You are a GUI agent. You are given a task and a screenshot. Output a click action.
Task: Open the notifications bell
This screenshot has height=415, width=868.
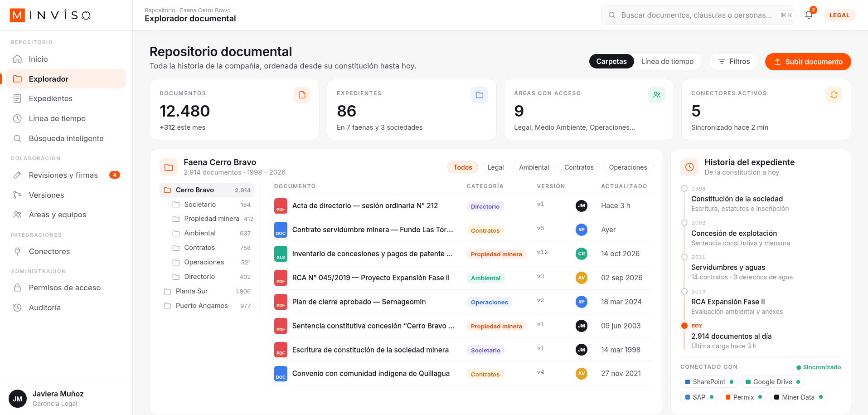pos(809,15)
